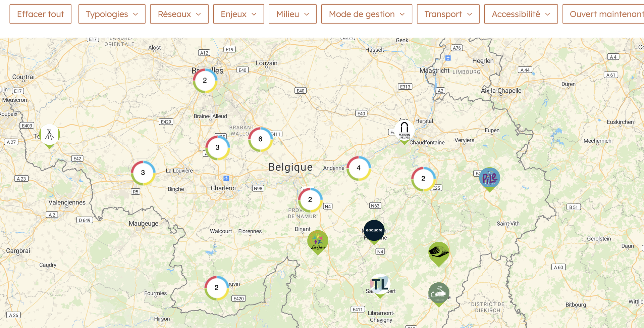The height and width of the screenshot is (328, 644).
Task: Click the Effacer tout button
Action: click(x=41, y=14)
